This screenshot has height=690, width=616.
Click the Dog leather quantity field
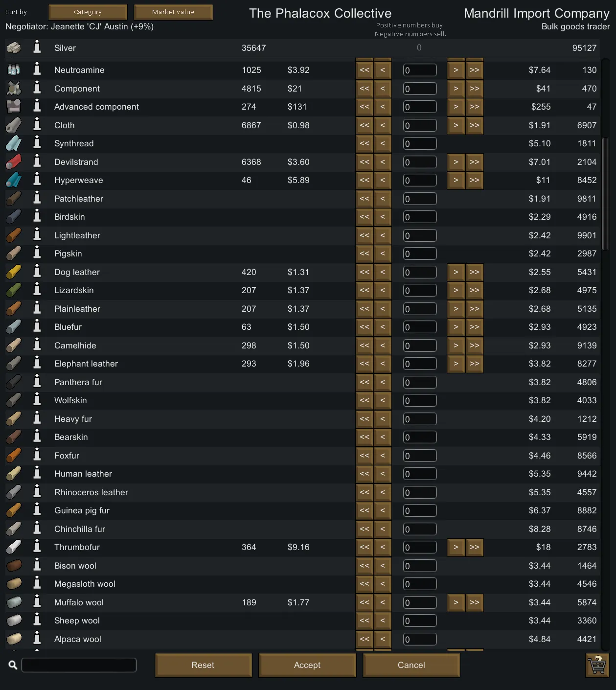click(x=420, y=272)
